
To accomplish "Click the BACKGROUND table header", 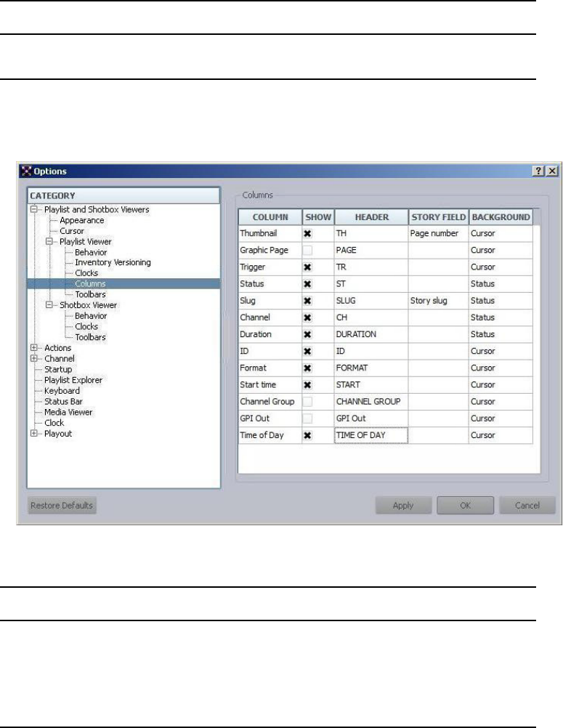I will point(501,217).
